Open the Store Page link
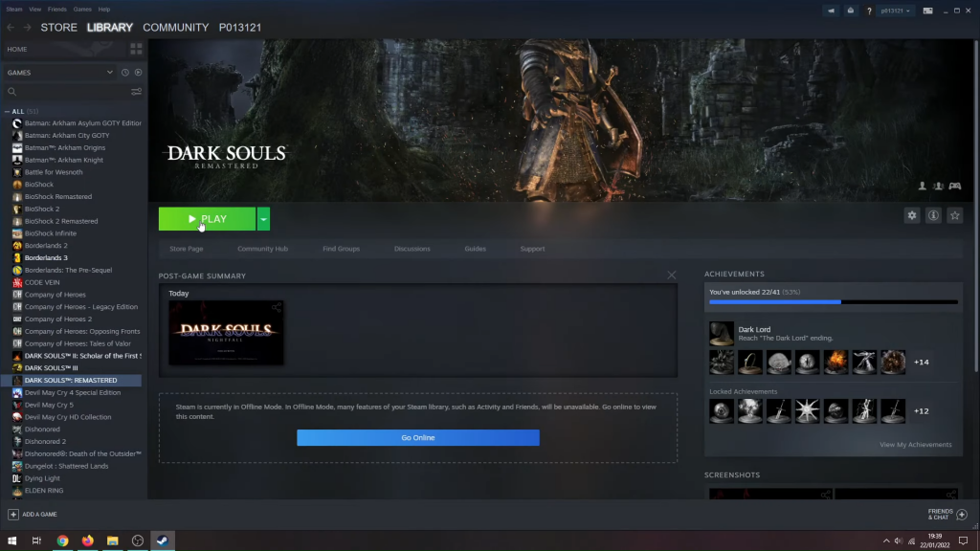The height and width of the screenshot is (551, 980). click(x=187, y=249)
